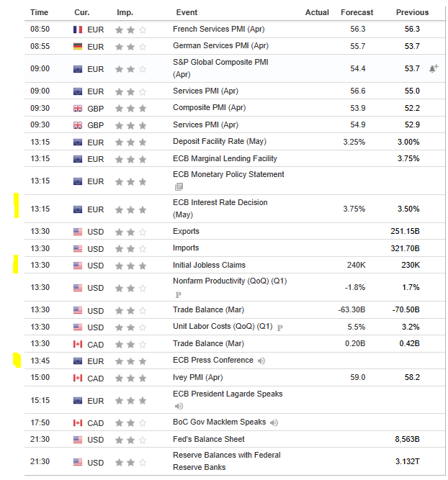Click the French flag icon in the 08:50 row
The height and width of the screenshot is (480, 448).
tap(78, 30)
